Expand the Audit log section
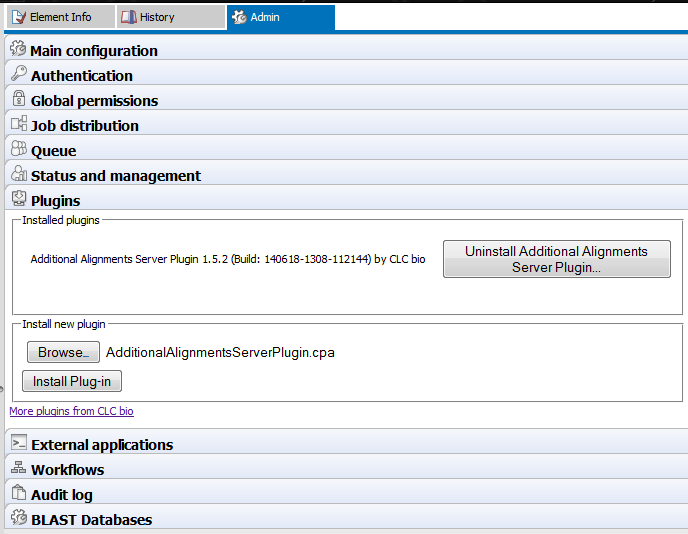 click(x=347, y=493)
